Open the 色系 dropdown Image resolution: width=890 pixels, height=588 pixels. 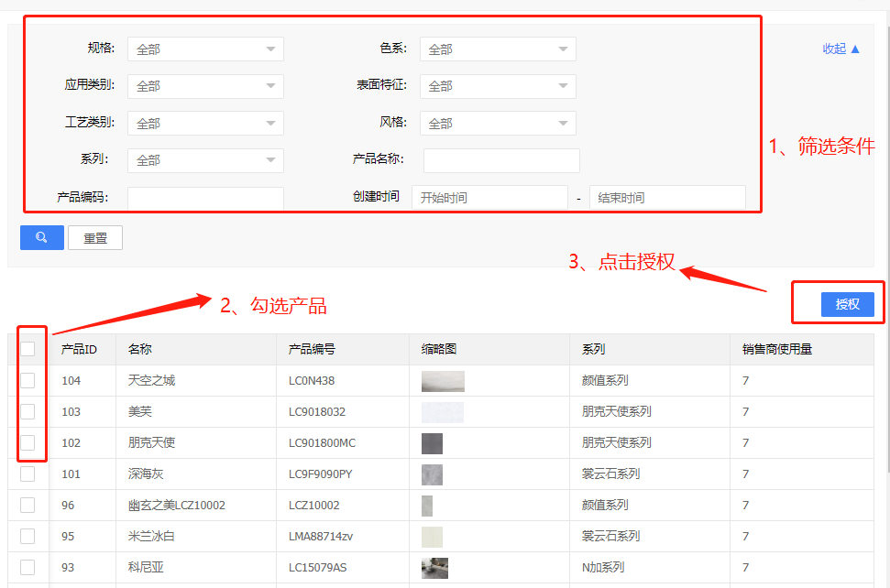[x=498, y=49]
